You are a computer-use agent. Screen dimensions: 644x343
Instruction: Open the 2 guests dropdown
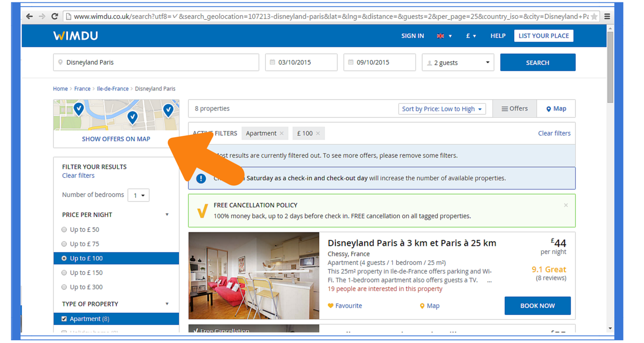458,62
